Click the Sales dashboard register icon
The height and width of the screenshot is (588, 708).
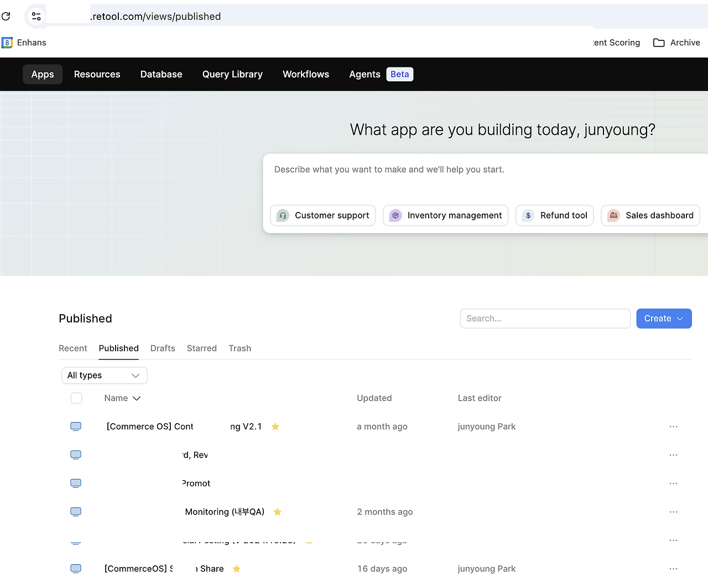613,216
